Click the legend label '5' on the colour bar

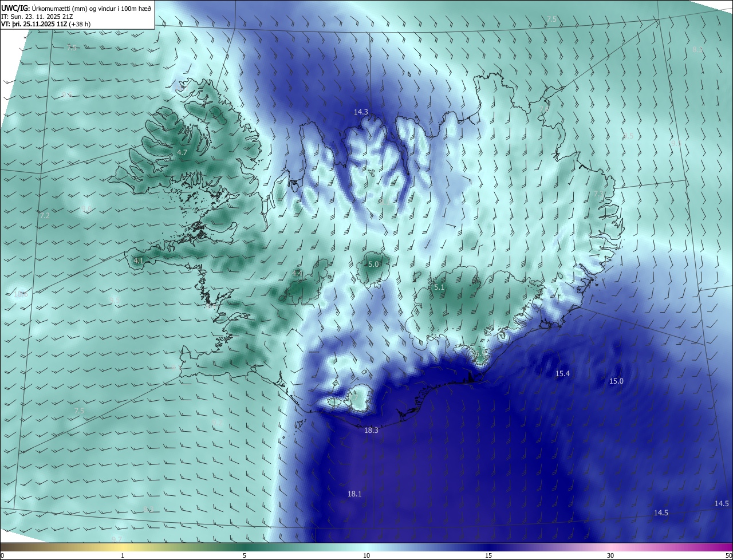click(x=245, y=555)
